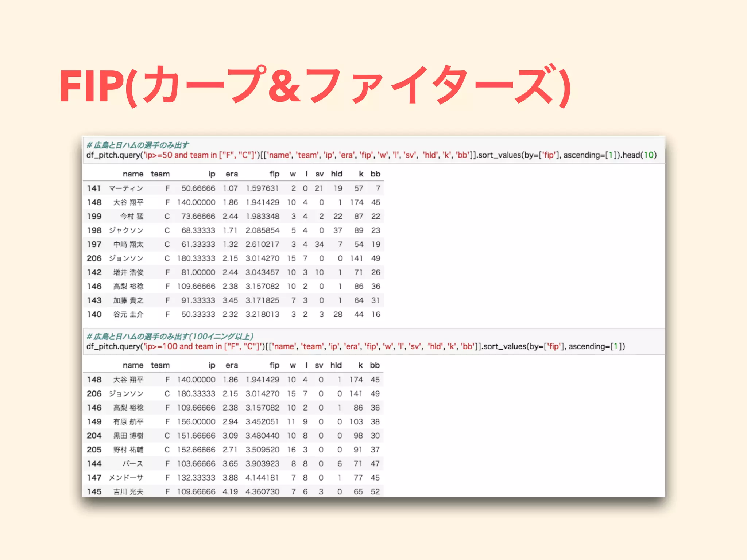
Task: Click the マーティン row name in first table
Action: [126, 188]
